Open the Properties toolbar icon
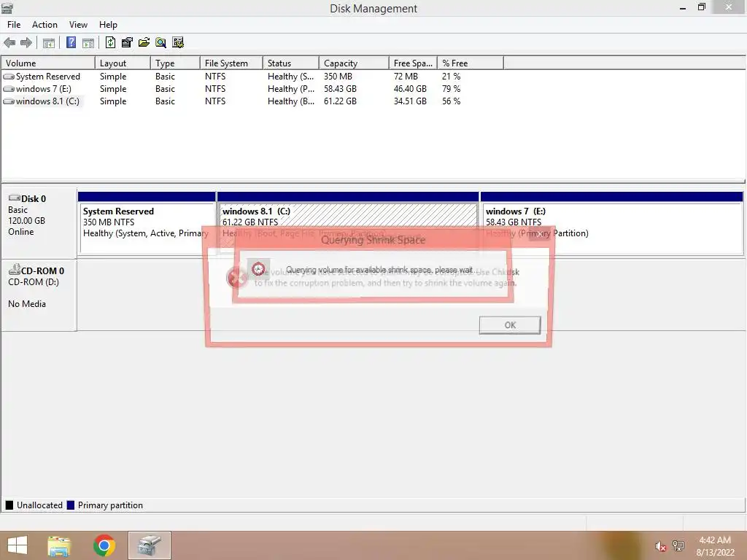 [127, 42]
